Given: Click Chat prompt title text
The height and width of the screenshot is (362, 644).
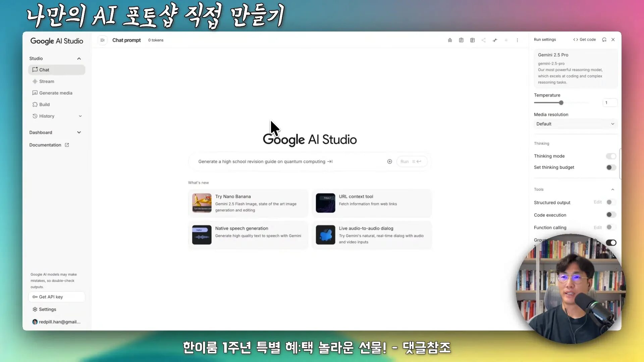Looking at the screenshot, I should [126, 40].
